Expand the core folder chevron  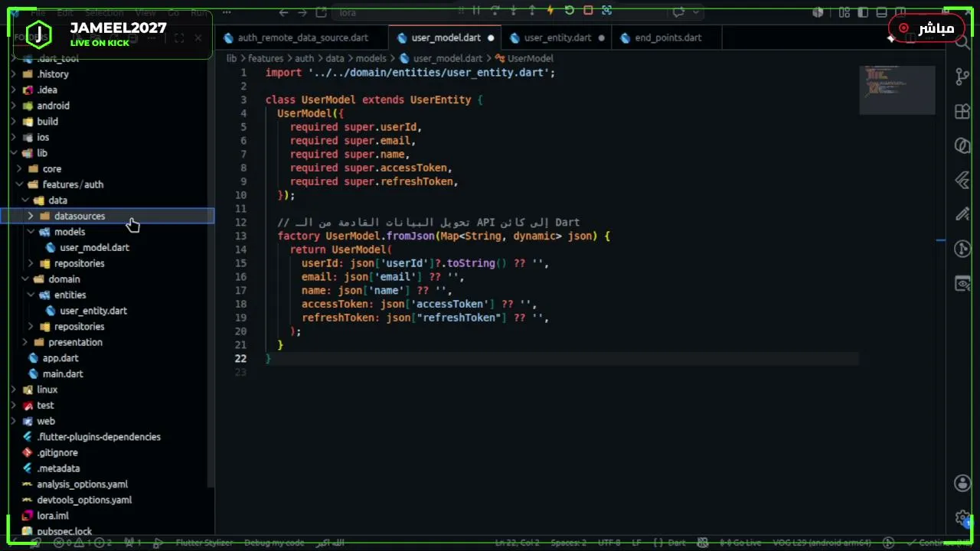(19, 169)
